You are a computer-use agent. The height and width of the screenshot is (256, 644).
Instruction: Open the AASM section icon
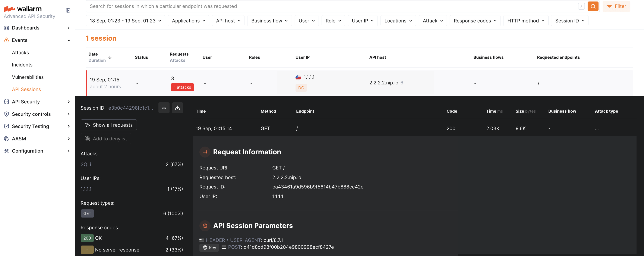click(x=6, y=138)
